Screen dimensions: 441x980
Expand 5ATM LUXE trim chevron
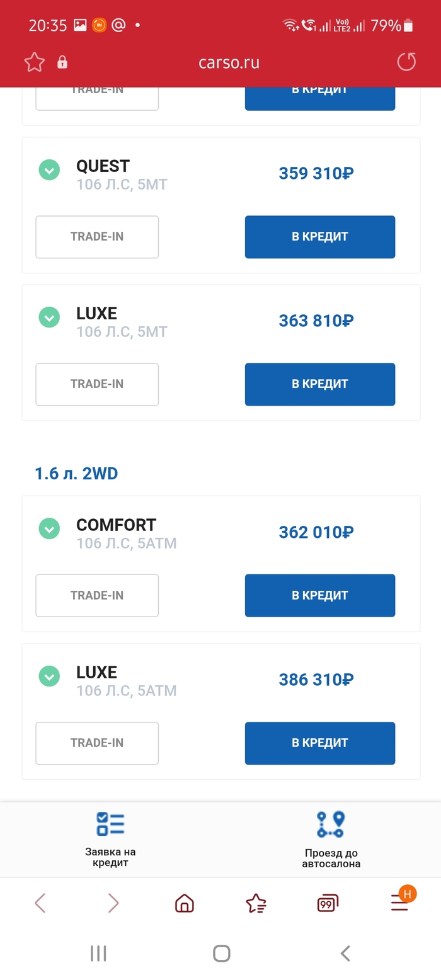[x=49, y=676]
